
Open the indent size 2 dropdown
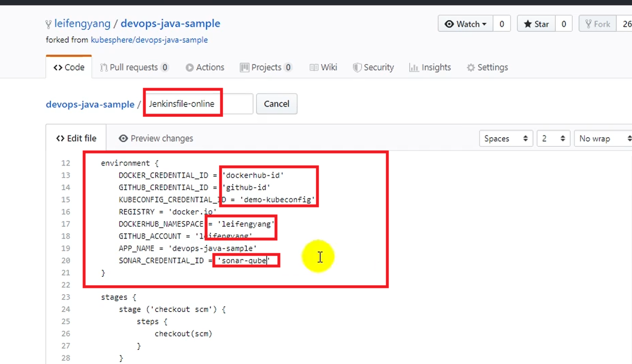pyautogui.click(x=553, y=139)
